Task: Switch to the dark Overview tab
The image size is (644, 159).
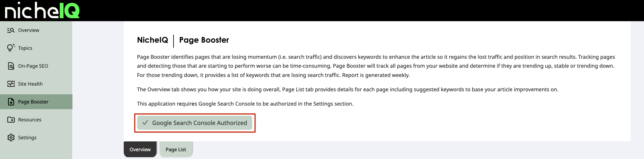Action: coord(140,149)
